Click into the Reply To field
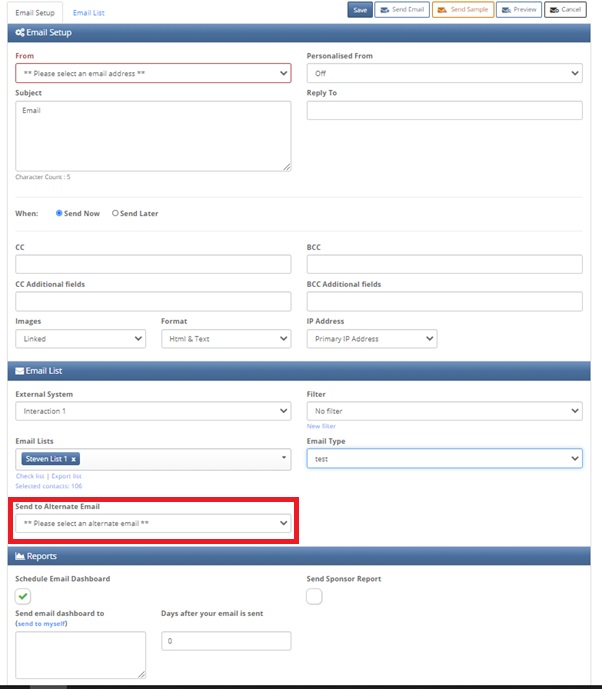The width and height of the screenshot is (602, 689). [x=444, y=110]
